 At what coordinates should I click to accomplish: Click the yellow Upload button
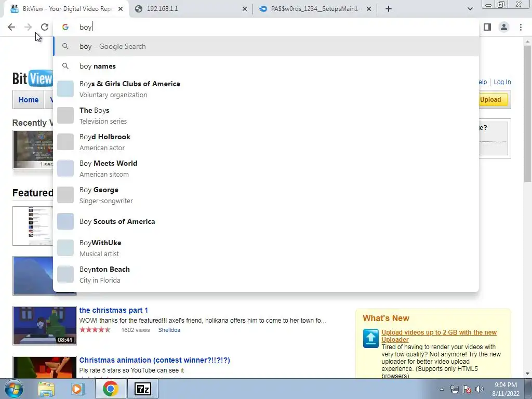tap(494, 100)
